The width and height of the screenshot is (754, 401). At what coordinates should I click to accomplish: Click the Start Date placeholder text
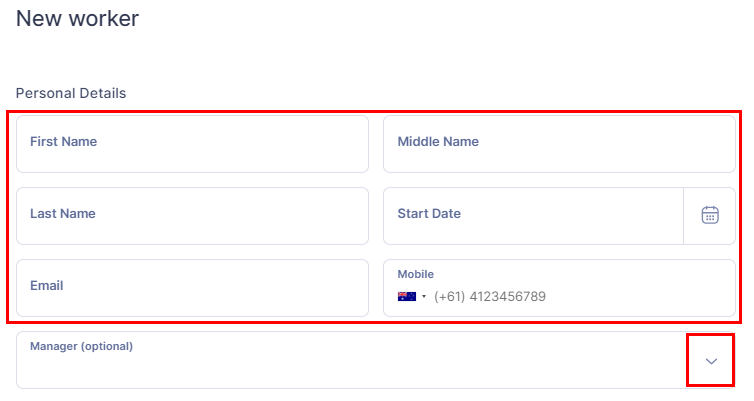[x=429, y=213]
